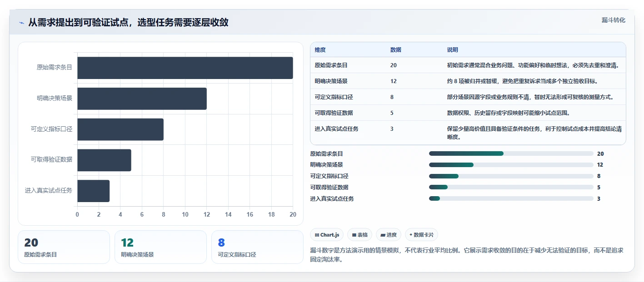644x282 pixels.
Task: Click the 可定义指标口径 bar in the chart
Action: coord(120,129)
